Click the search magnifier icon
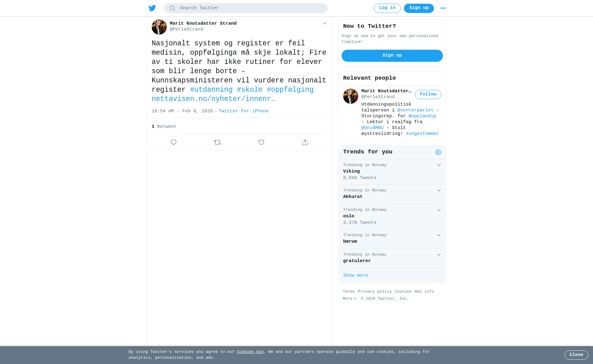 (x=172, y=8)
